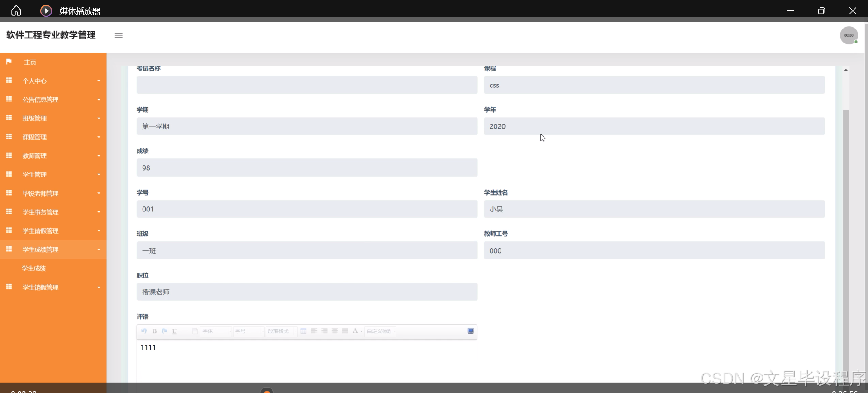Click the blank page icon in editor toolbar
The width and height of the screenshot is (868, 393).
point(195,331)
